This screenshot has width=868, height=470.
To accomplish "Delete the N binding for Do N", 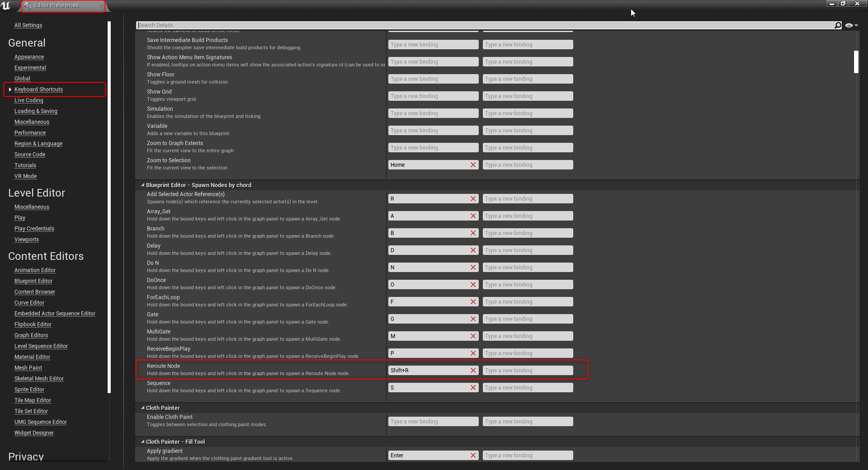I will click(473, 268).
